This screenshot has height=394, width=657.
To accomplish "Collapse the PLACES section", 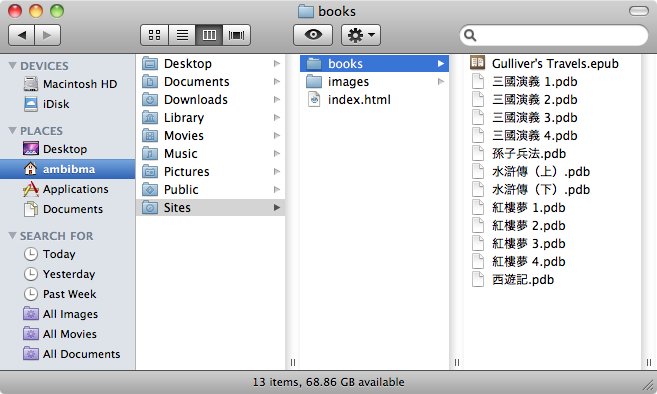I will pyautogui.click(x=13, y=131).
